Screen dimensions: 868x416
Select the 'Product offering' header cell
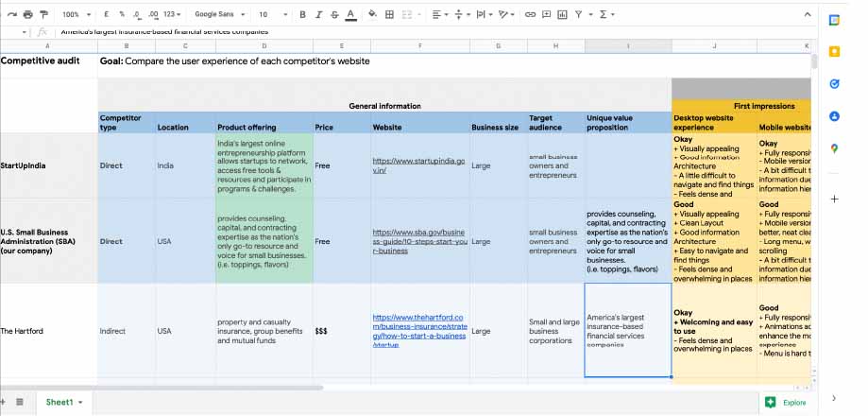[x=264, y=122]
